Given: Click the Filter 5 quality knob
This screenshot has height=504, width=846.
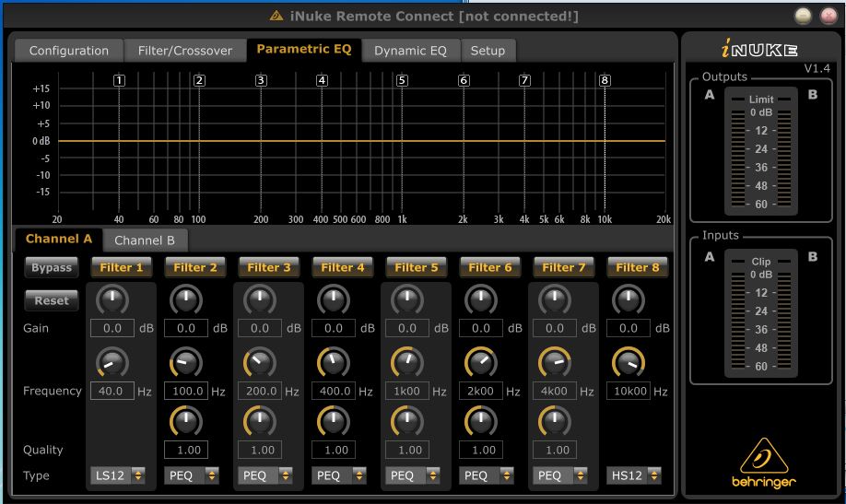Looking at the screenshot, I should [407, 422].
